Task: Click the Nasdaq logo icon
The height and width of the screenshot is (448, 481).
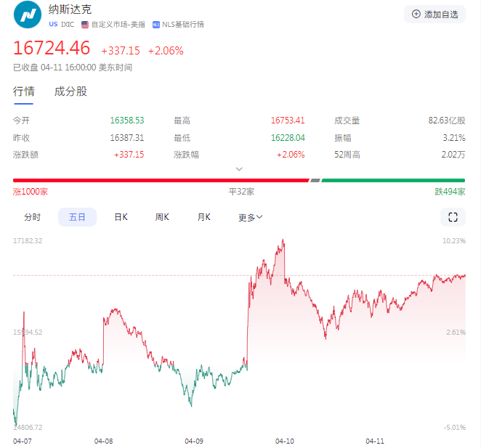Action: [x=28, y=15]
